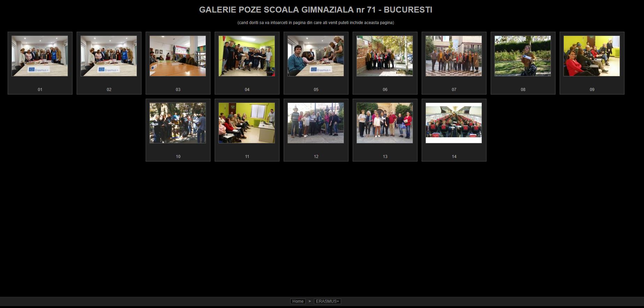Click the caption number 05
This screenshot has height=308, width=644.
point(316,90)
